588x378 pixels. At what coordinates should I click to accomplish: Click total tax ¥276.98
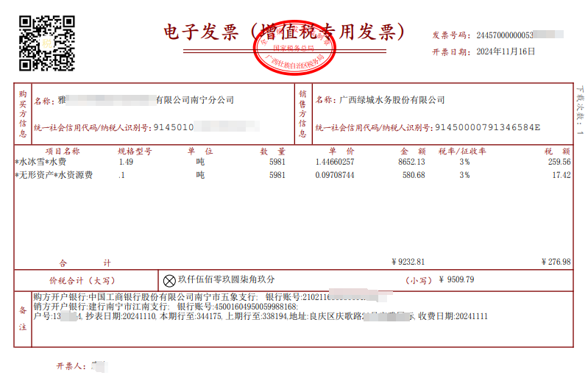[556, 262]
